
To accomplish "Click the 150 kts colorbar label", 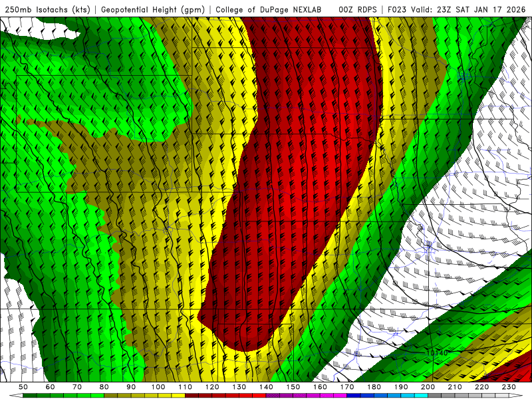I will [x=293, y=387].
